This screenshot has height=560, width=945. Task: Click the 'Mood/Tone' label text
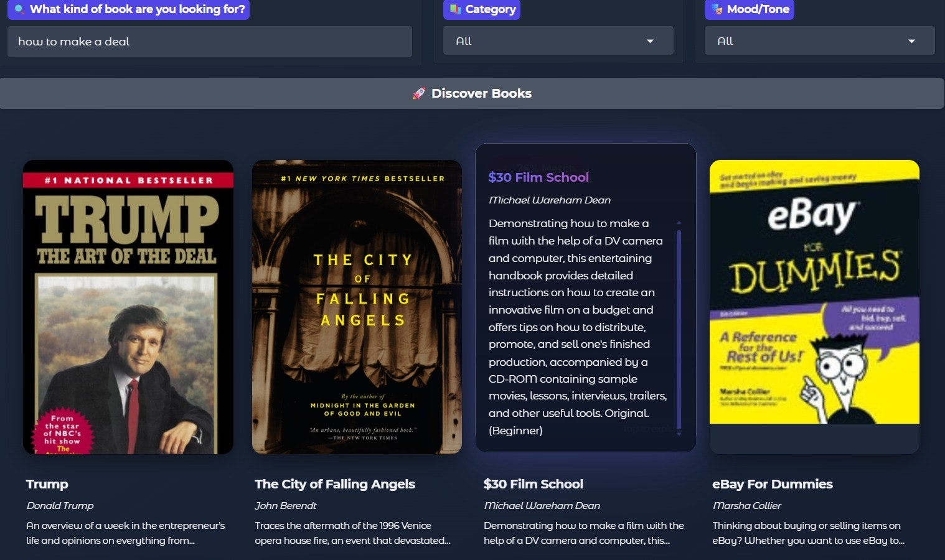(x=758, y=9)
